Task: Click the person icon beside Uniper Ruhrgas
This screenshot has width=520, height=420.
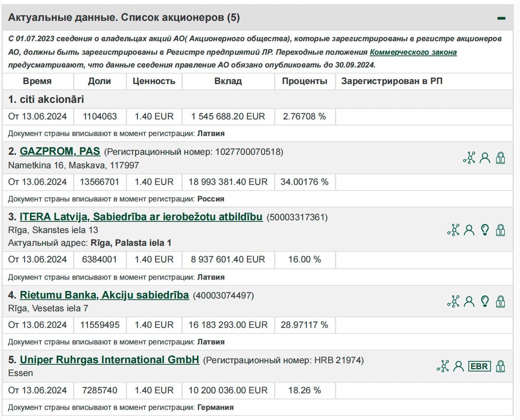Action: click(458, 366)
